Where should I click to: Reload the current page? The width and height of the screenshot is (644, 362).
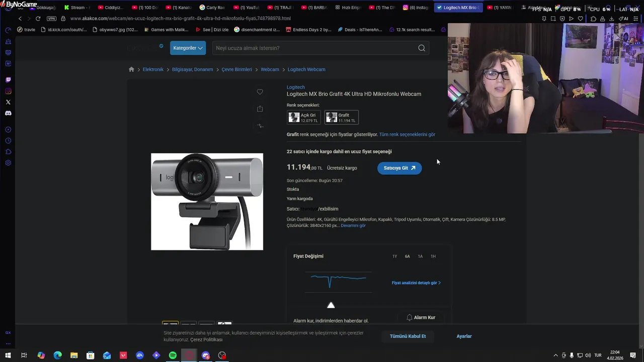(38, 19)
